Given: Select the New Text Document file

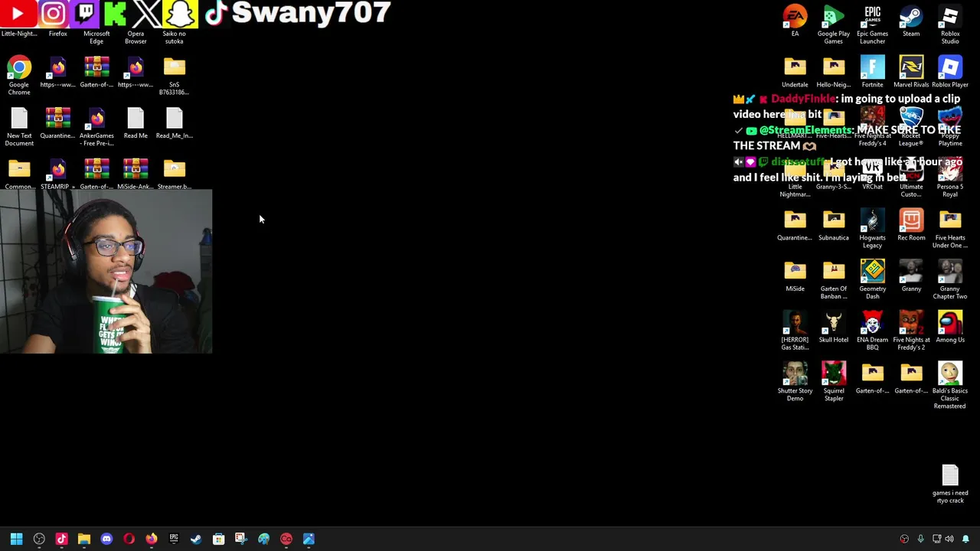Looking at the screenshot, I should coord(19,127).
